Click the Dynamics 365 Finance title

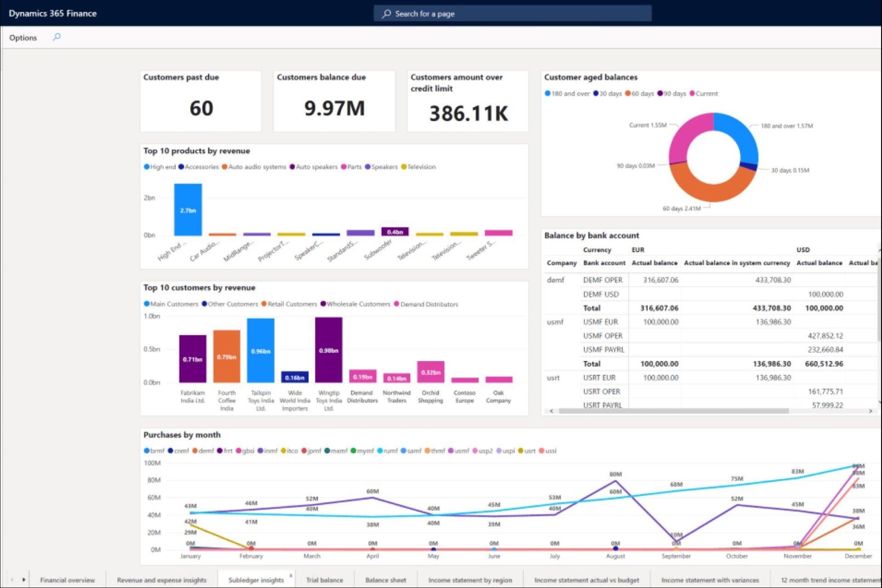pos(53,13)
